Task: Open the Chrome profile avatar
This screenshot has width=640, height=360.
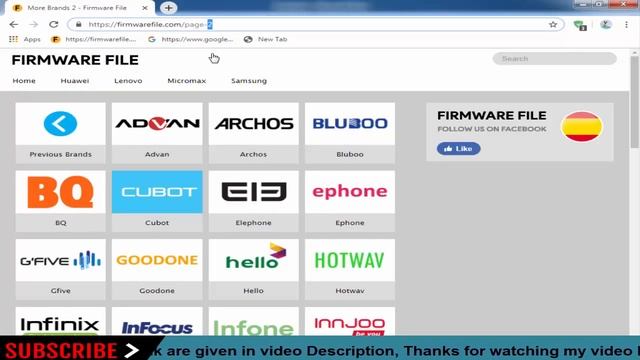Action: (x=606, y=24)
